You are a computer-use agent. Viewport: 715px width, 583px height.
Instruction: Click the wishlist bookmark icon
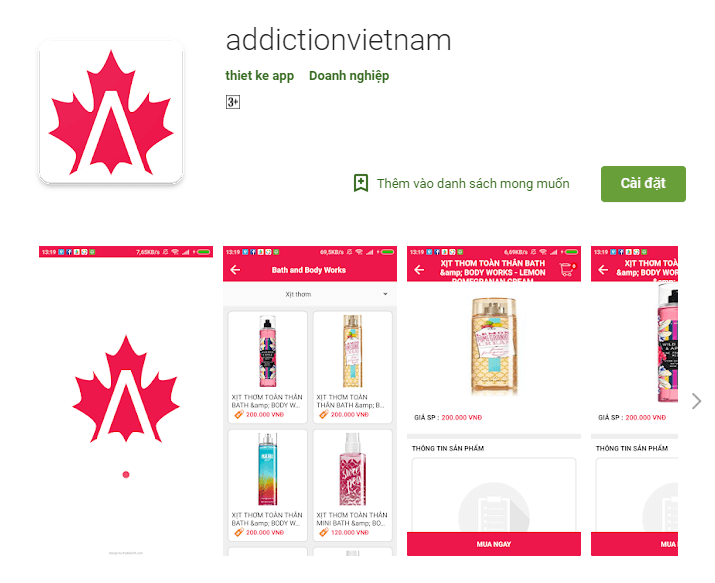pyautogui.click(x=361, y=183)
